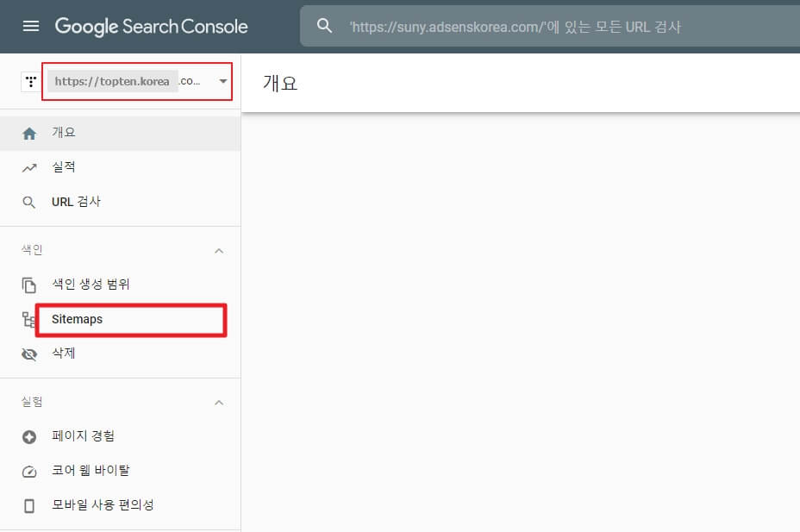Collapse the 실험 section with chevron

[219, 403]
